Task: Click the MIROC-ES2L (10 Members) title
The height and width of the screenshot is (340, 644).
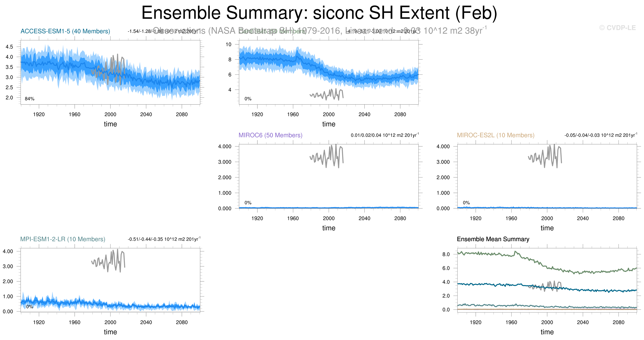Action: [x=495, y=135]
